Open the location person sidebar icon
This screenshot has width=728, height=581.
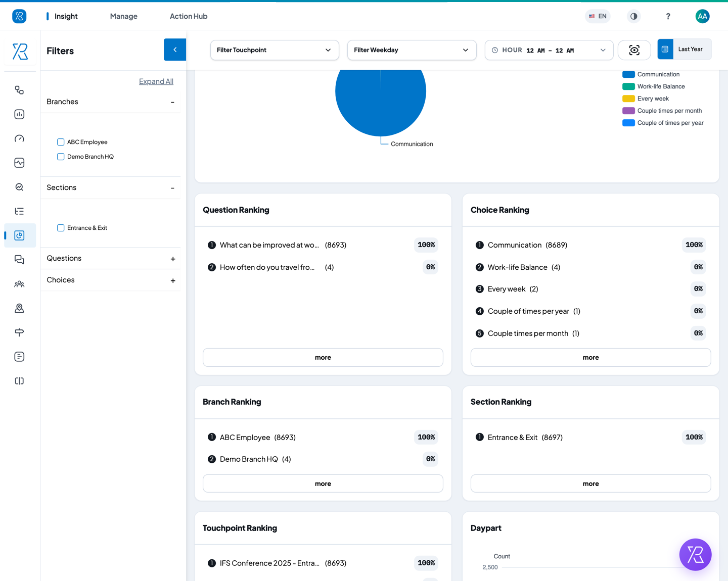[19, 308]
